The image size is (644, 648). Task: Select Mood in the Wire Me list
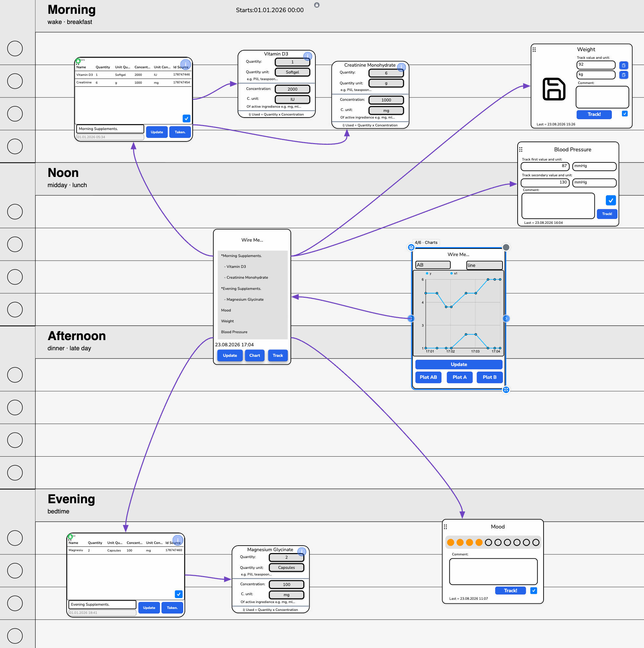pos(226,310)
